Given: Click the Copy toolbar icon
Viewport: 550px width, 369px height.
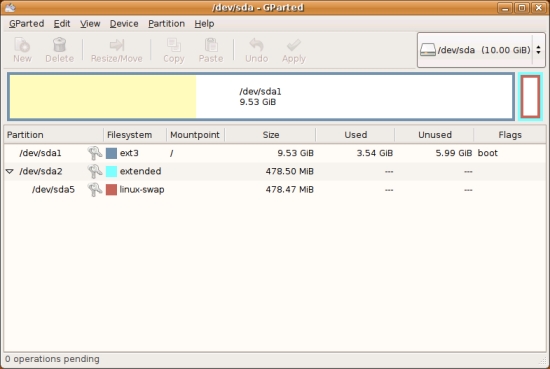Looking at the screenshot, I should (x=174, y=45).
